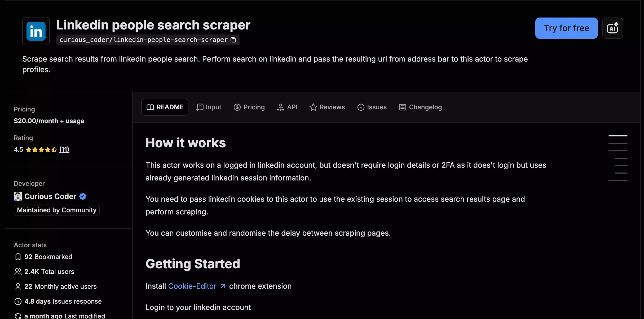
Task: Switch to the Issues tab
Action: tap(372, 107)
